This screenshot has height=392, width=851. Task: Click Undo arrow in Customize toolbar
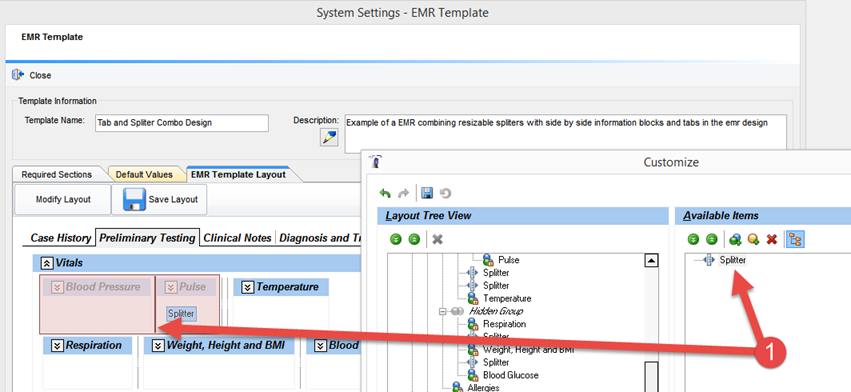pos(385,193)
